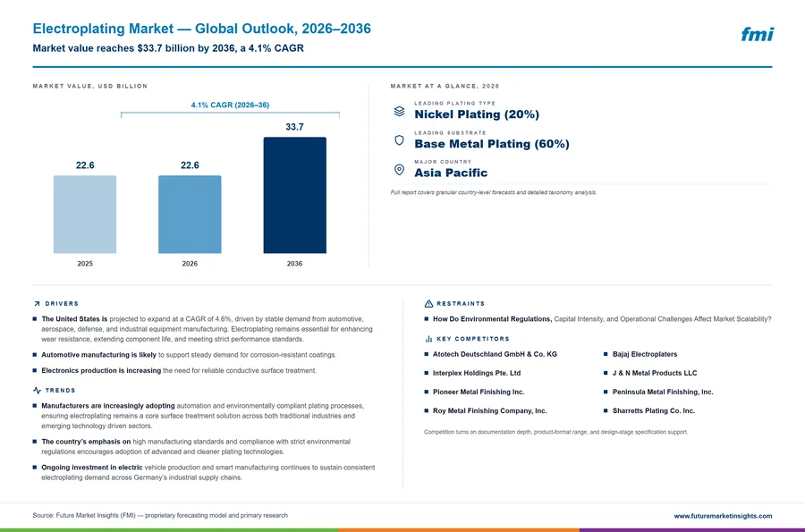This screenshot has height=532, width=805.
Task: Click the 'LEADING PLATING TYPE' label
Action: pyautogui.click(x=455, y=103)
